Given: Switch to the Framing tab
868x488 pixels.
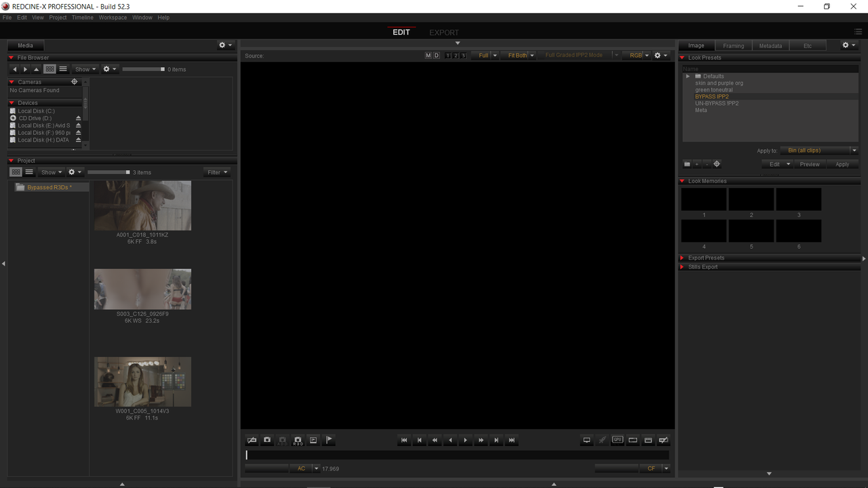Looking at the screenshot, I should tap(733, 45).
